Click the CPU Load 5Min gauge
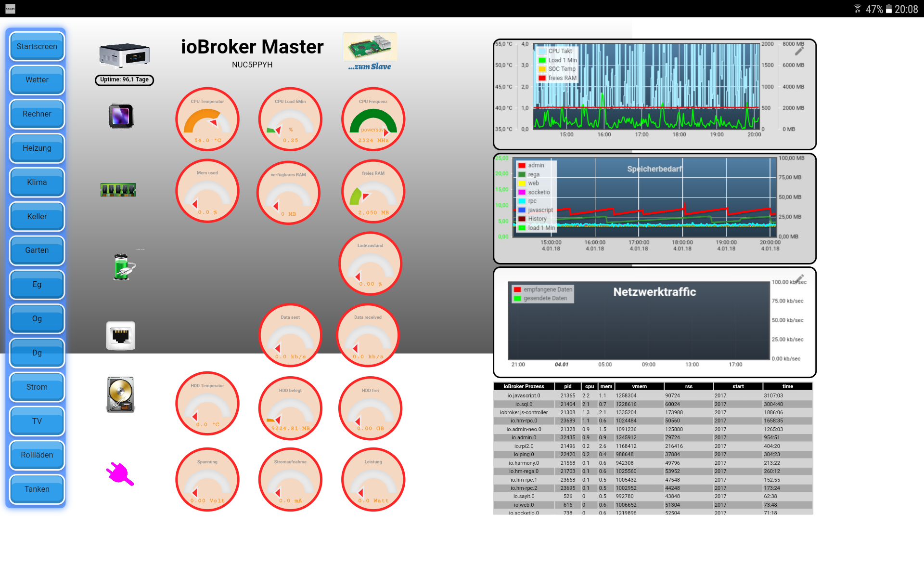Screen dimensions: 924x578 coord(290,119)
